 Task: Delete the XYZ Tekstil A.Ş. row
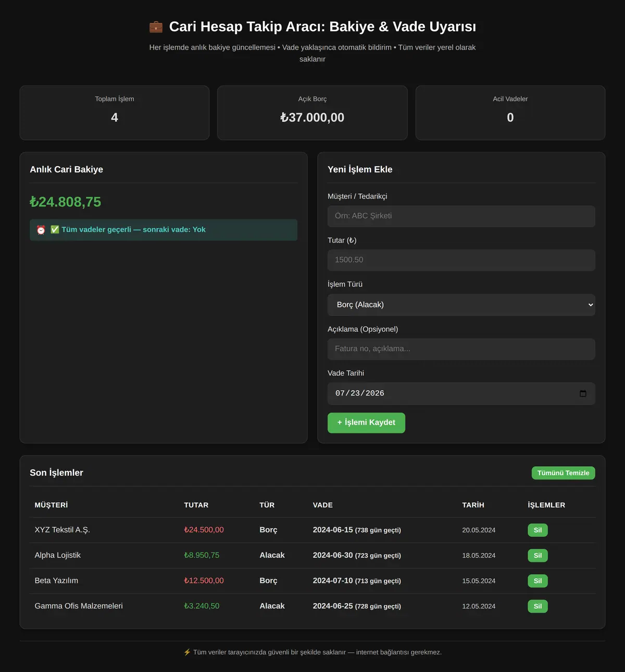click(537, 530)
